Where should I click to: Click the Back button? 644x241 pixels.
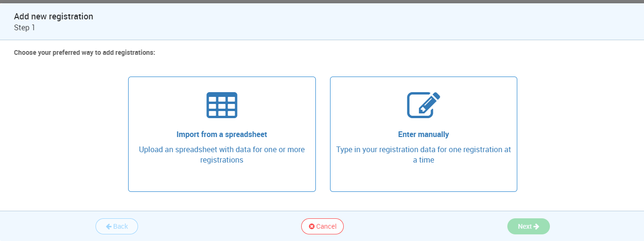(117, 226)
